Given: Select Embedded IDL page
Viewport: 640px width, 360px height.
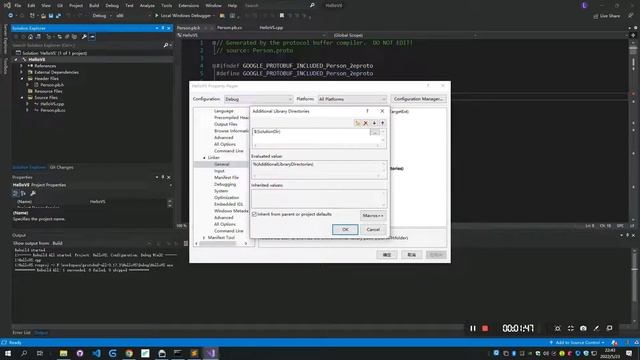Looking at the screenshot, I should pyautogui.click(x=229, y=204).
